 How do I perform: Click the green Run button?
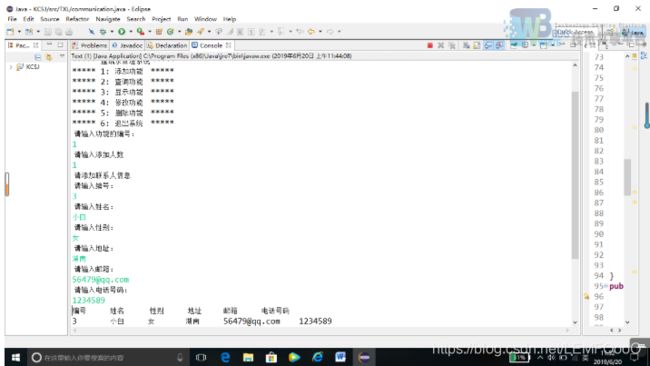point(121,32)
